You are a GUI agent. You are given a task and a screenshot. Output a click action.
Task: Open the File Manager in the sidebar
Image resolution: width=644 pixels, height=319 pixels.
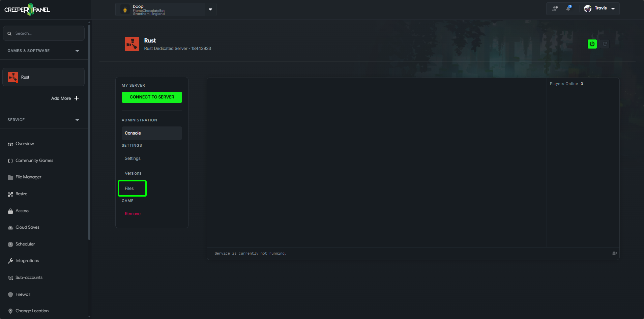pyautogui.click(x=11, y=177)
